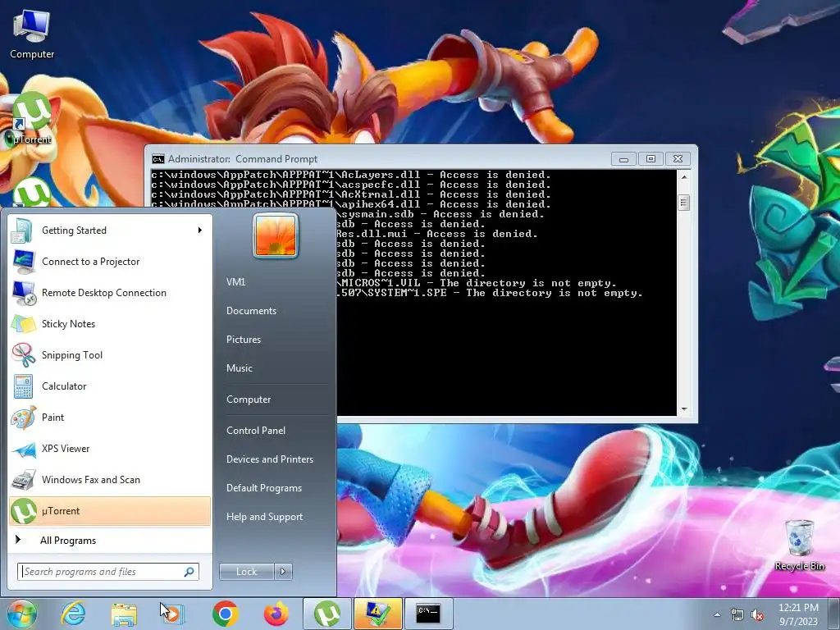Open Internet Explorer from the taskbar

[73, 614]
